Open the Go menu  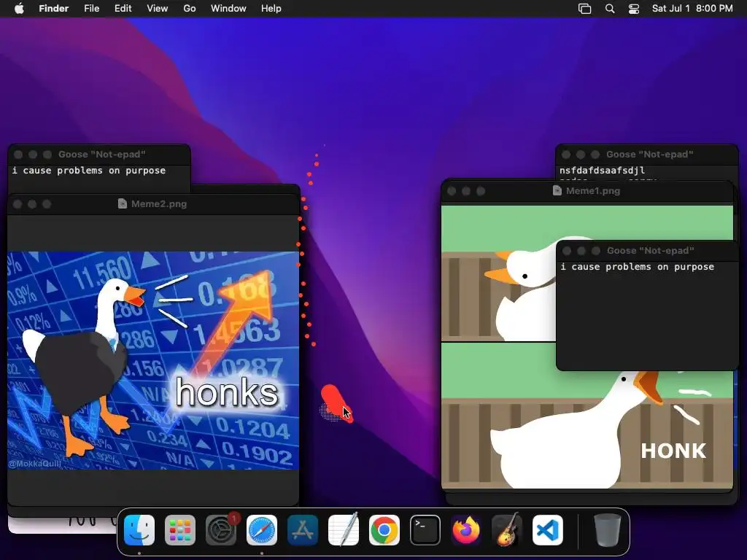pos(190,9)
